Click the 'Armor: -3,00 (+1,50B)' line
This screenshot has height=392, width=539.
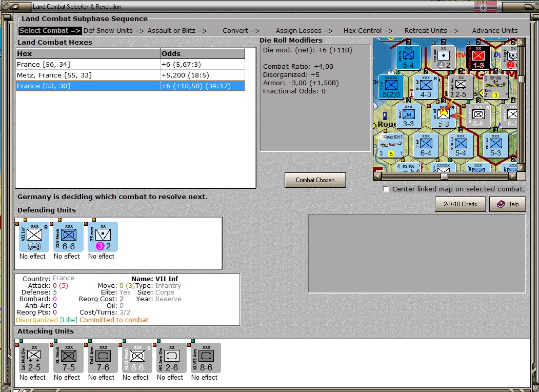[301, 83]
